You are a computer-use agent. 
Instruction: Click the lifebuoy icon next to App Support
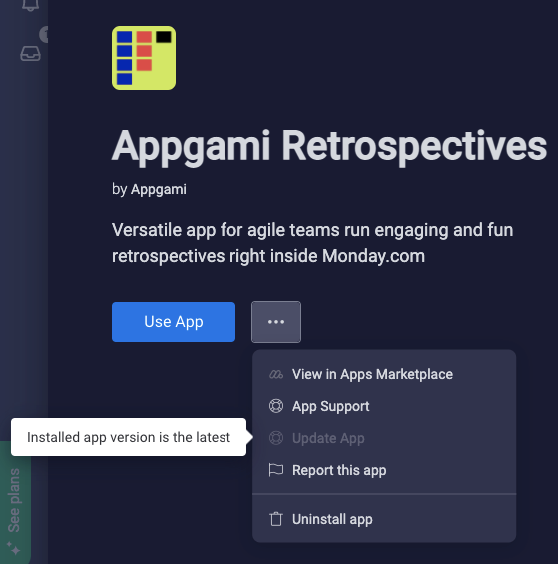tap(276, 406)
